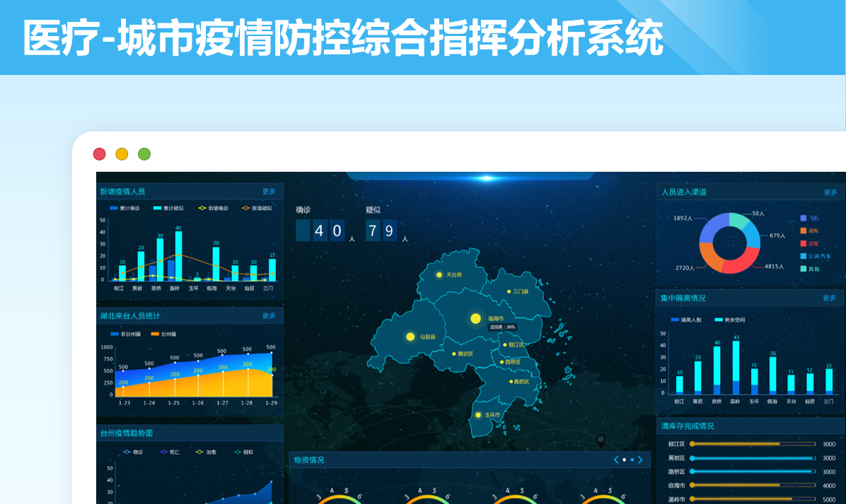Click the 路桥区 inventory progress bar

[753, 471]
